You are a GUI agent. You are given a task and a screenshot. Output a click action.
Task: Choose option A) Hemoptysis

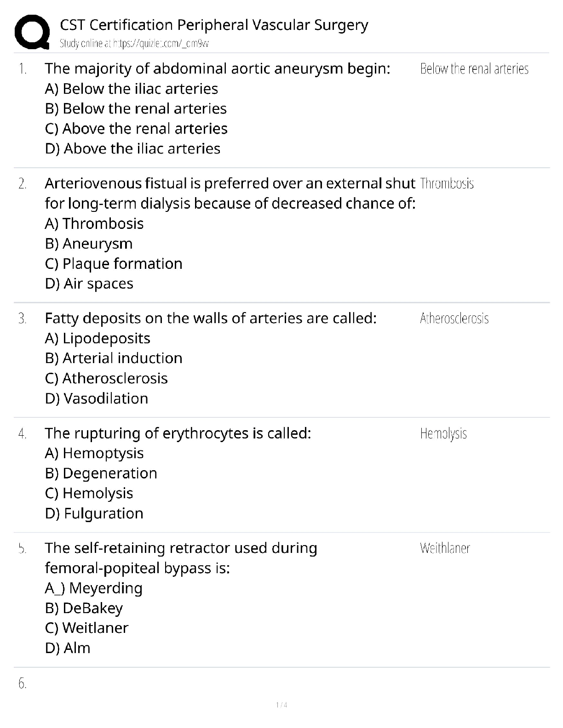point(94,453)
